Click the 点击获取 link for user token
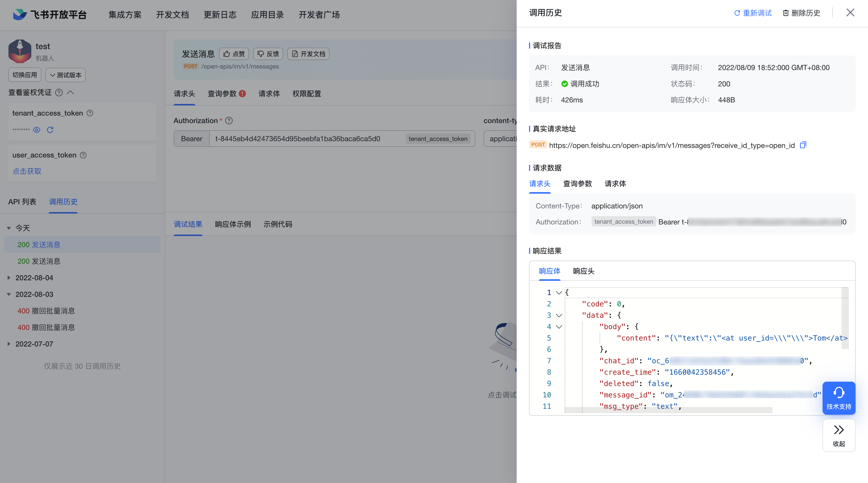The height and width of the screenshot is (483, 868). (x=27, y=171)
